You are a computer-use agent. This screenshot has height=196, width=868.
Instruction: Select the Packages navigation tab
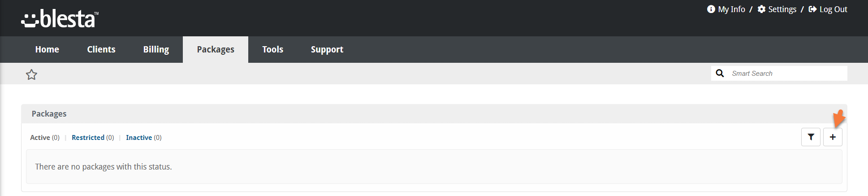216,49
